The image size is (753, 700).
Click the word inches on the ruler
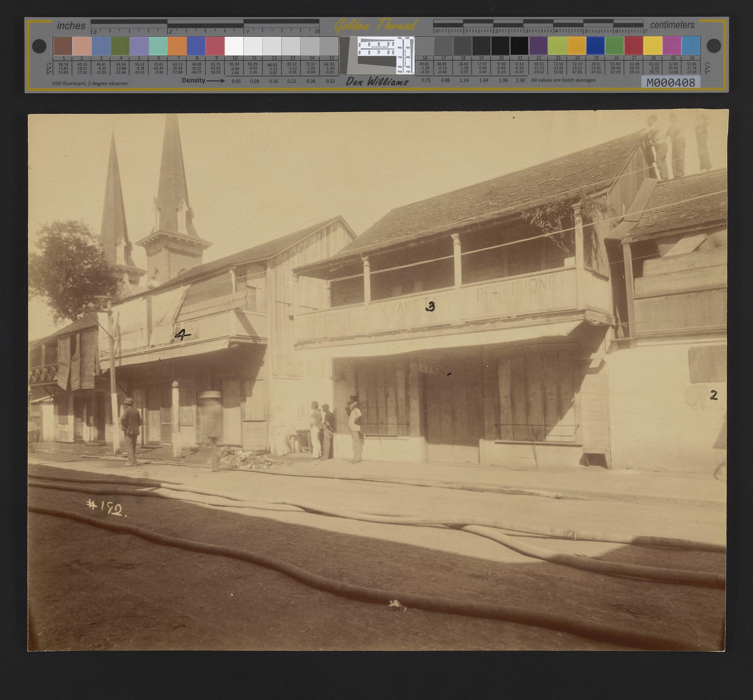pyautogui.click(x=71, y=26)
